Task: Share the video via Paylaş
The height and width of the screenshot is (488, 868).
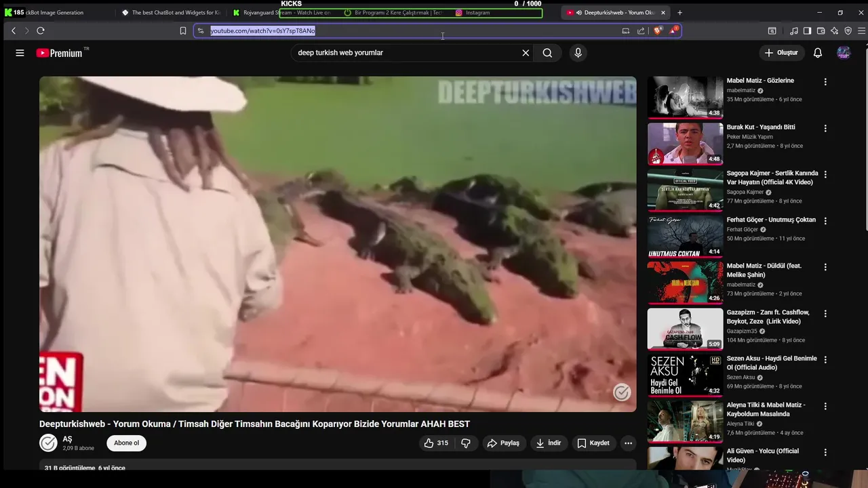Action: pyautogui.click(x=503, y=443)
